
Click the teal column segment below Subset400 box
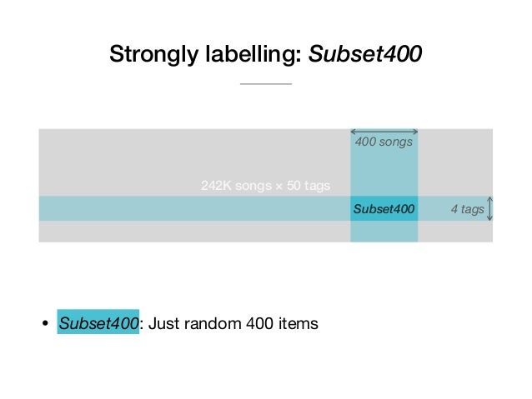pos(384,232)
